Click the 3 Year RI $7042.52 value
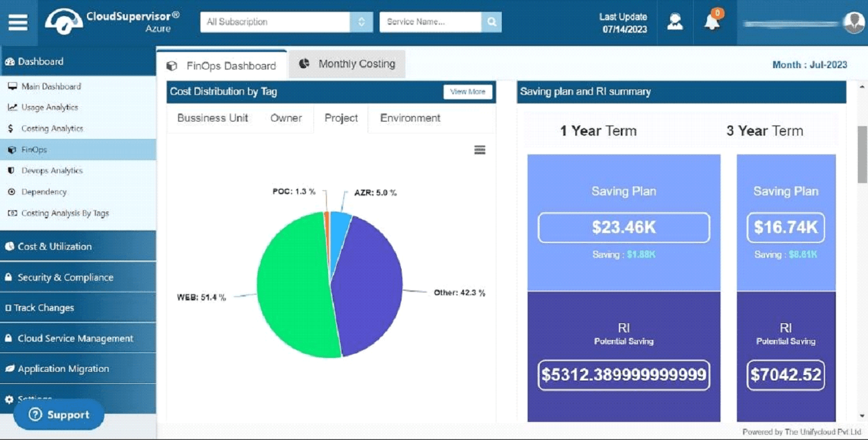868x440 pixels. pos(786,375)
